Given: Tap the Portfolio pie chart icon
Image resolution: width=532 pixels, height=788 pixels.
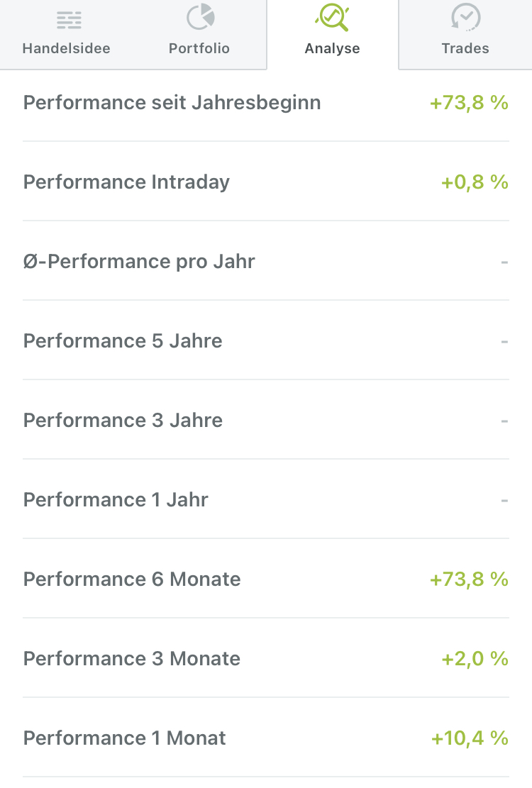Looking at the screenshot, I should pos(200,18).
